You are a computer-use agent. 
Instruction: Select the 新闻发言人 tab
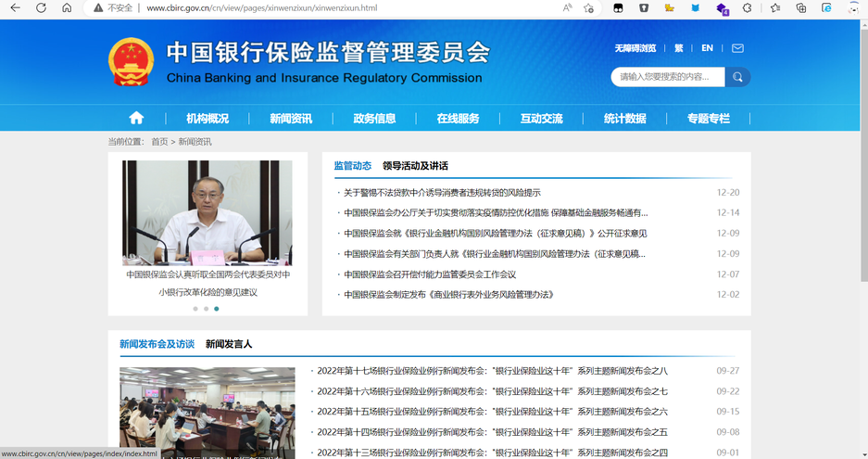click(229, 344)
